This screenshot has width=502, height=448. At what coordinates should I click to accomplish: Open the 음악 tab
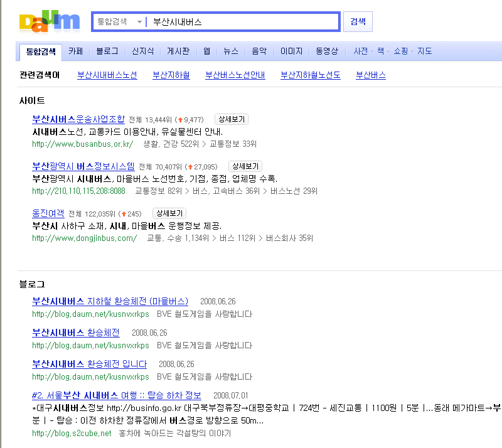pos(259,51)
